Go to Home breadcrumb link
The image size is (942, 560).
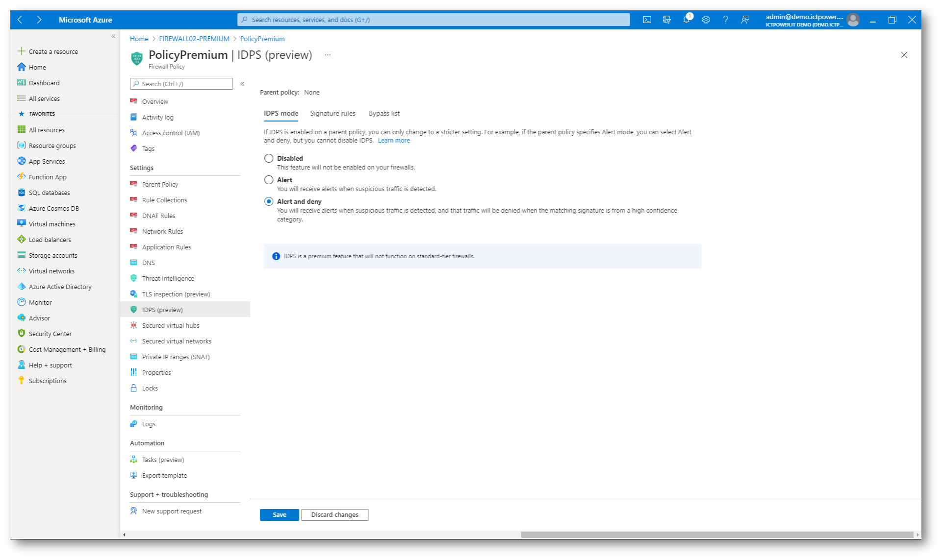pos(139,39)
